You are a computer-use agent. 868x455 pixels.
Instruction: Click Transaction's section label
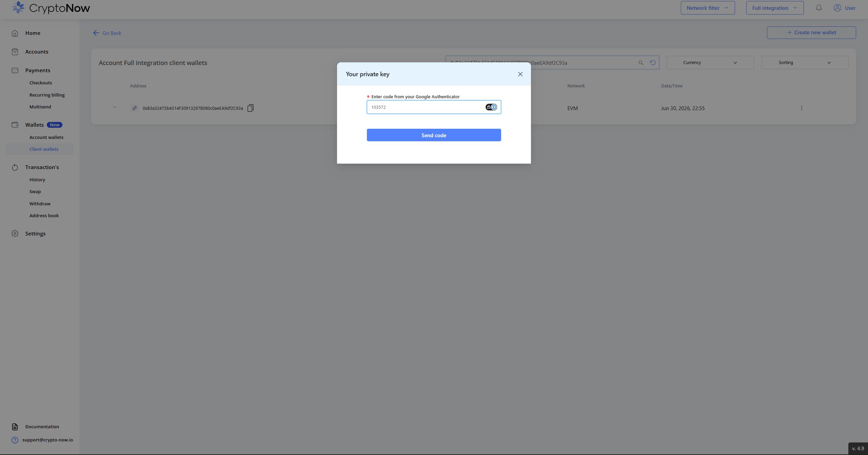click(x=42, y=167)
